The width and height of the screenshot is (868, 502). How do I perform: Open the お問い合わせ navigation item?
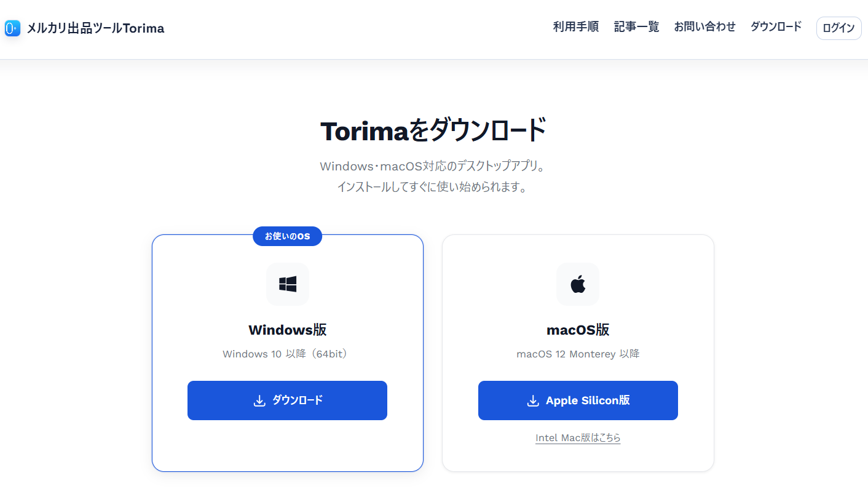point(704,27)
